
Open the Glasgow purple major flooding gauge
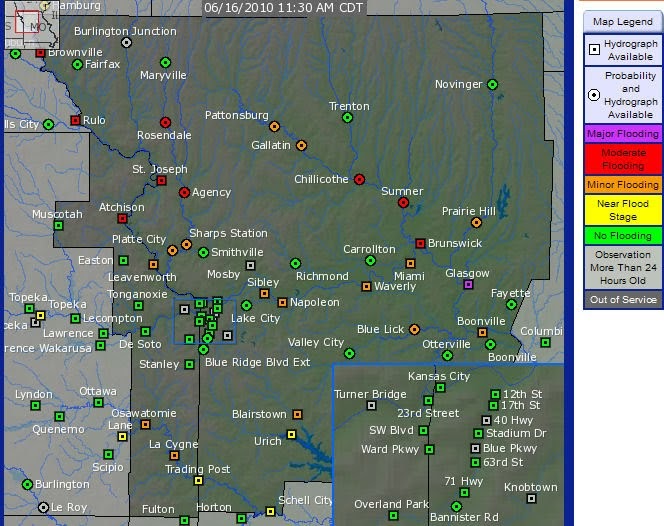click(468, 285)
